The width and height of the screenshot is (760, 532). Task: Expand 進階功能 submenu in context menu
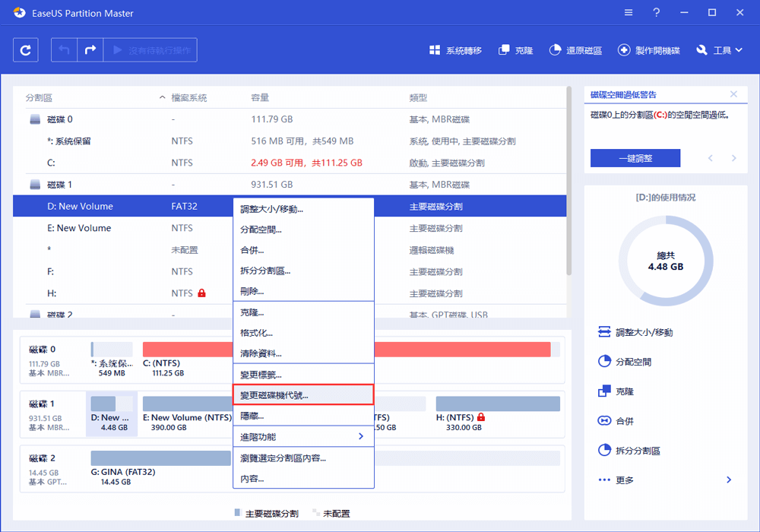(x=303, y=436)
